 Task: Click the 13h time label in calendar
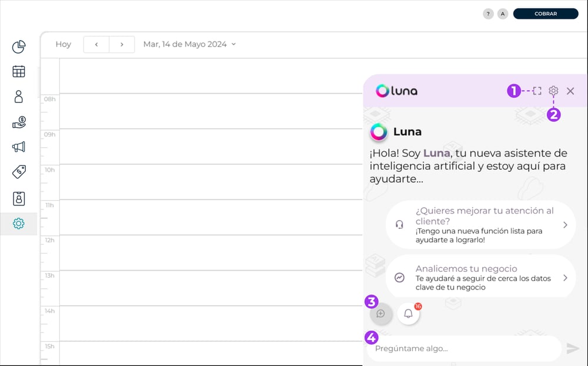[49, 275]
